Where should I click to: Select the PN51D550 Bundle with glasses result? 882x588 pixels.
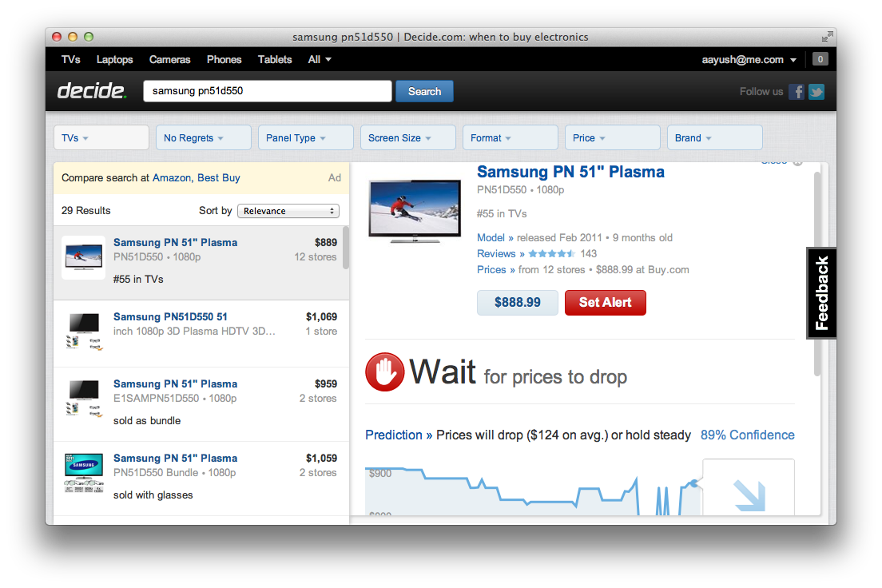pos(201,479)
